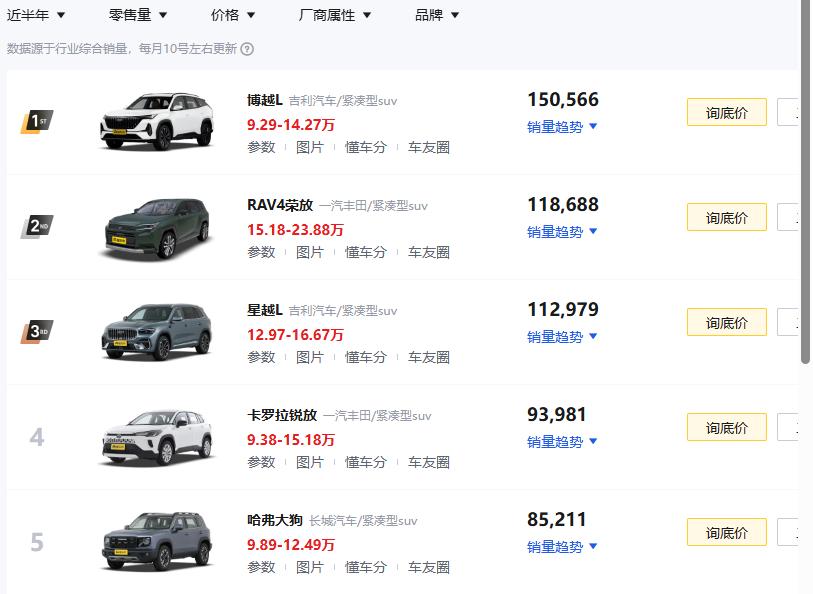Open the 车友圈 link for 哈弗大狗
The image size is (813, 594).
point(425,567)
